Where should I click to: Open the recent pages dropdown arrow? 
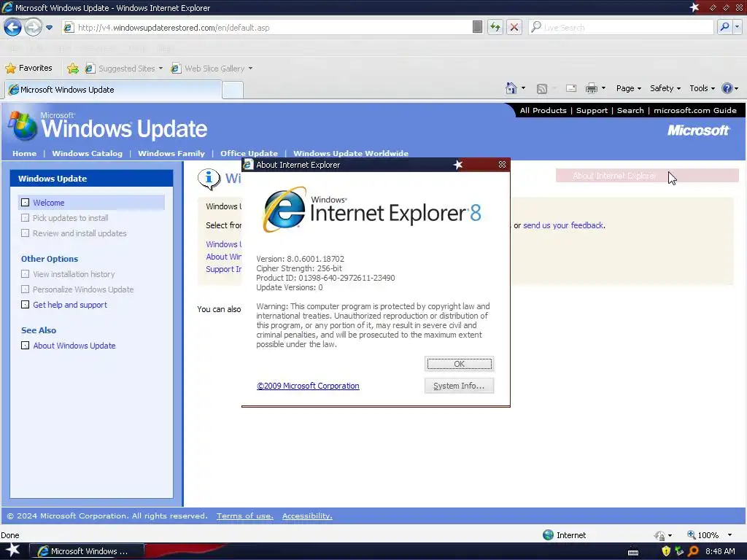(x=49, y=28)
